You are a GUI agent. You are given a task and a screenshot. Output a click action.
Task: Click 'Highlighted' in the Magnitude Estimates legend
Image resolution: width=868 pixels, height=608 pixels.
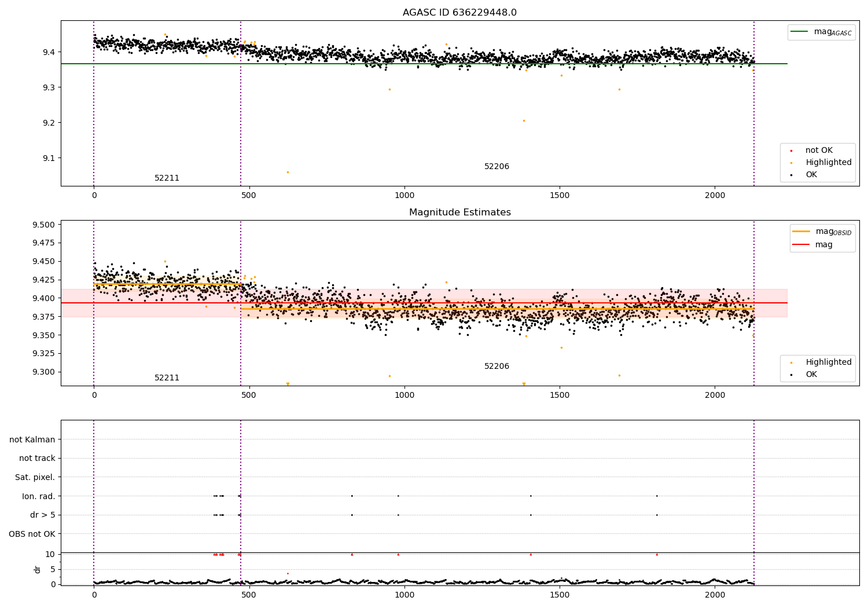[828, 362]
